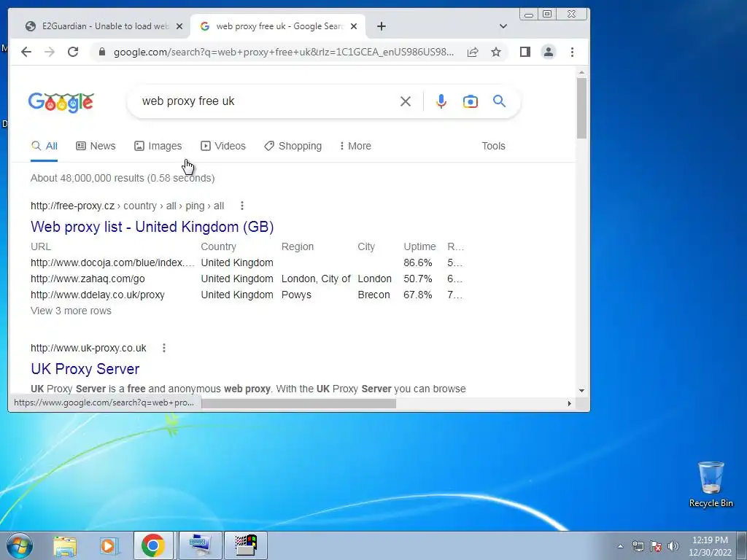Click the ddelay.co.uk/proxy table entry

point(98,295)
